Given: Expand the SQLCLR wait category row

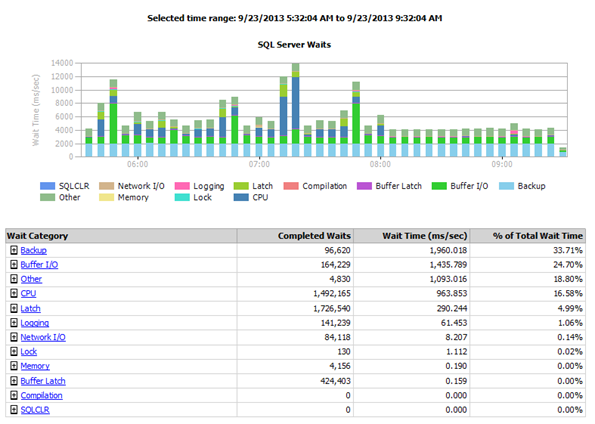Looking at the screenshot, I should point(14,410).
